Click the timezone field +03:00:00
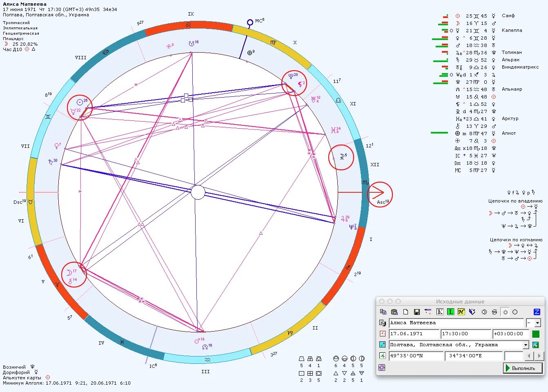The width and height of the screenshot is (548, 392). [x=510, y=334]
